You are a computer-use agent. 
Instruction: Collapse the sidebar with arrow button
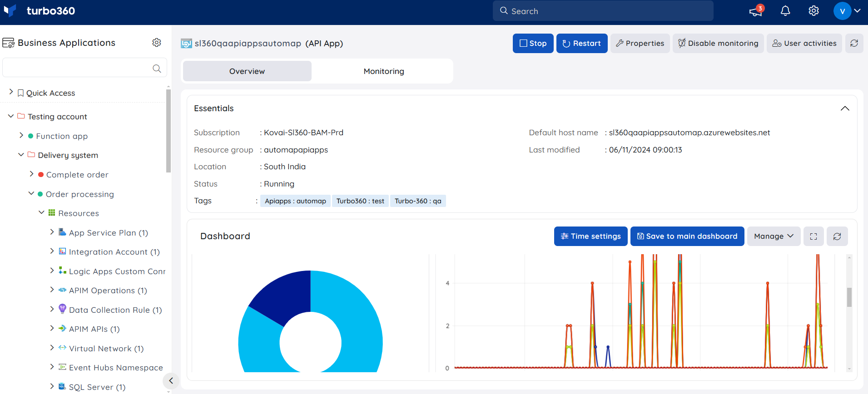pos(171,380)
